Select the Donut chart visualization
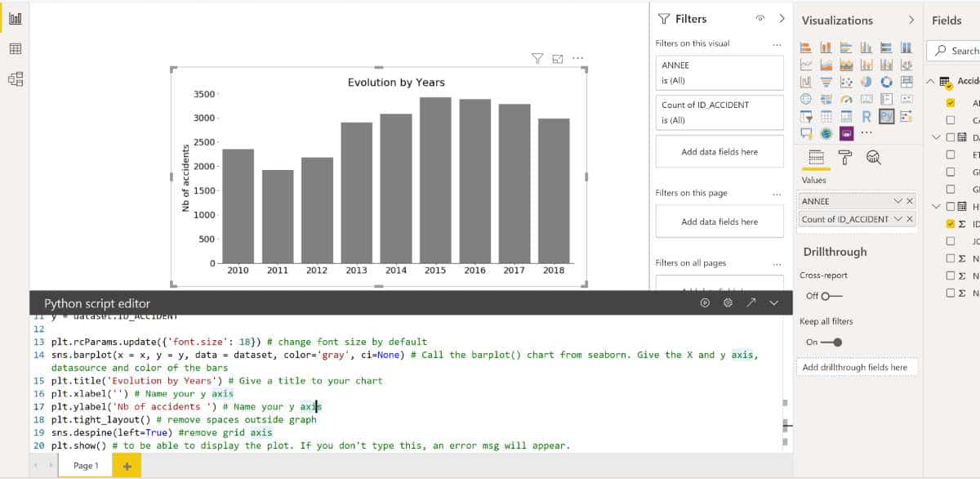 point(887,82)
